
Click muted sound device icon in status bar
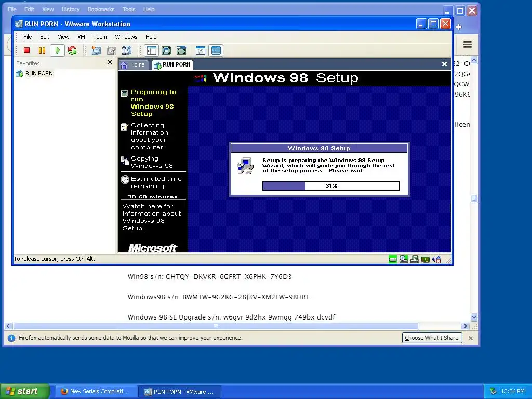tap(436, 260)
